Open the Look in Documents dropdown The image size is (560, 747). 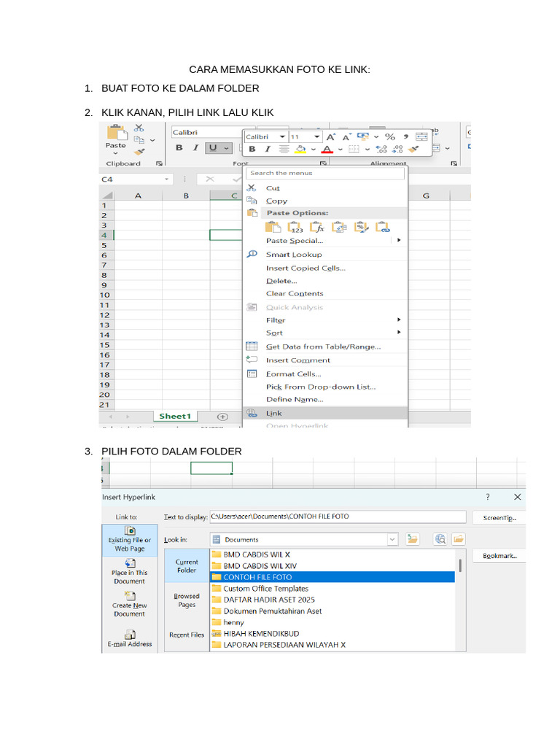[x=392, y=539]
